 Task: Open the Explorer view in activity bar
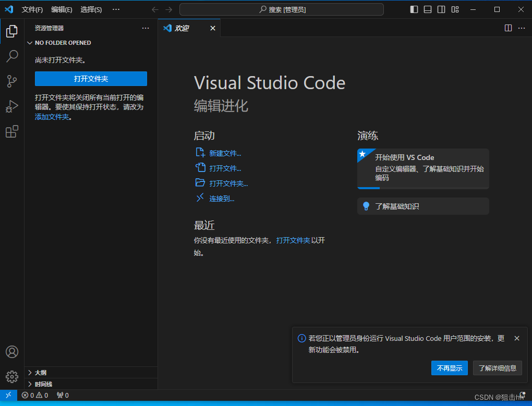click(12, 31)
